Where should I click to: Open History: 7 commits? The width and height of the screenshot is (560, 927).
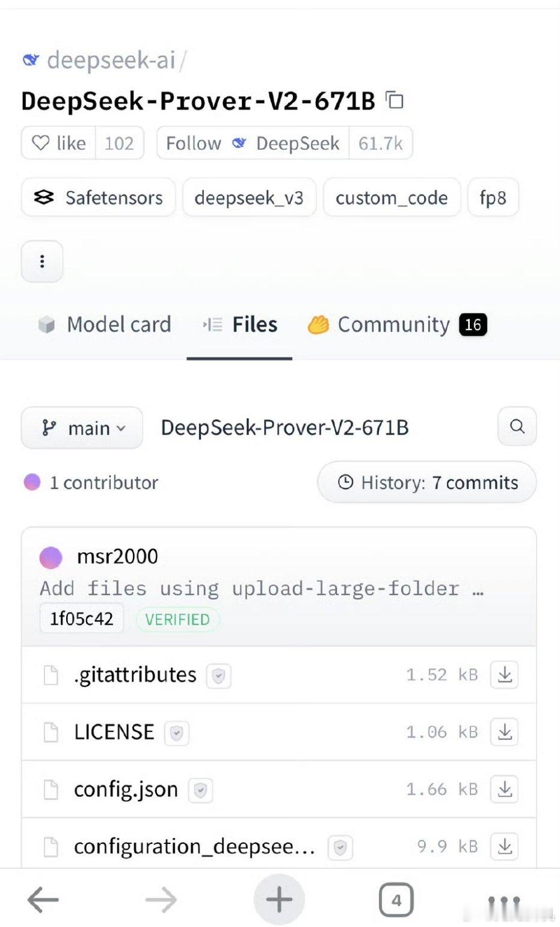point(427,482)
